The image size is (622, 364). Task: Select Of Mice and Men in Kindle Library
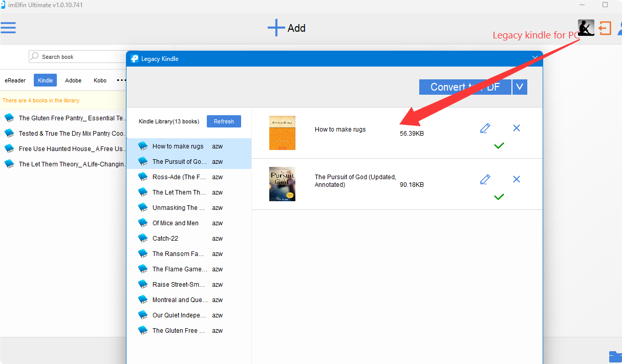click(189, 223)
